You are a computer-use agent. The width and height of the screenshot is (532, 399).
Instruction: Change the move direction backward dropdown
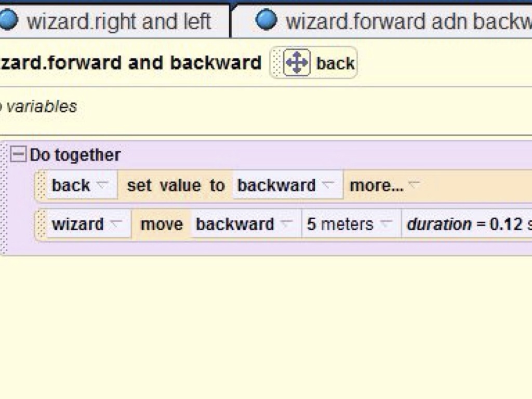[x=286, y=224]
